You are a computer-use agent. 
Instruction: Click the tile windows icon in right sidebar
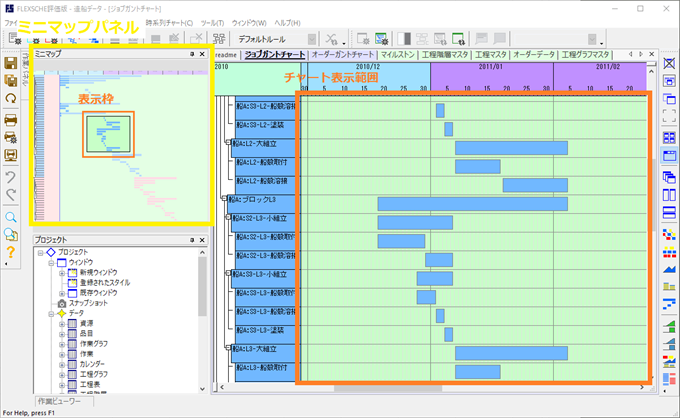pos(669,138)
